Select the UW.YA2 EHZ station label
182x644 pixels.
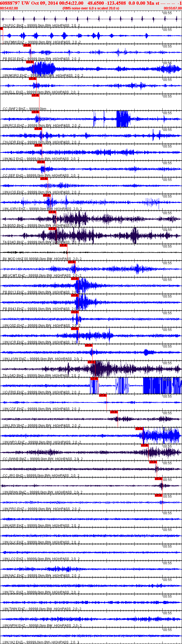pos(41,642)
